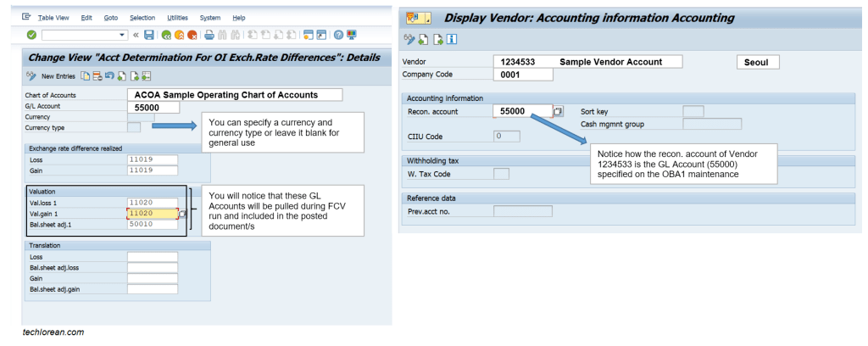
Task: Click the blue Help question mark icon
Action: [x=338, y=35]
